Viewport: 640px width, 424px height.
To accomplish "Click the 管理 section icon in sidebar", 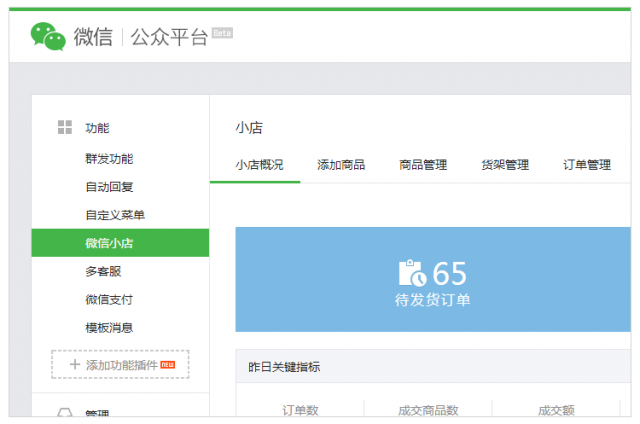I will [65, 414].
